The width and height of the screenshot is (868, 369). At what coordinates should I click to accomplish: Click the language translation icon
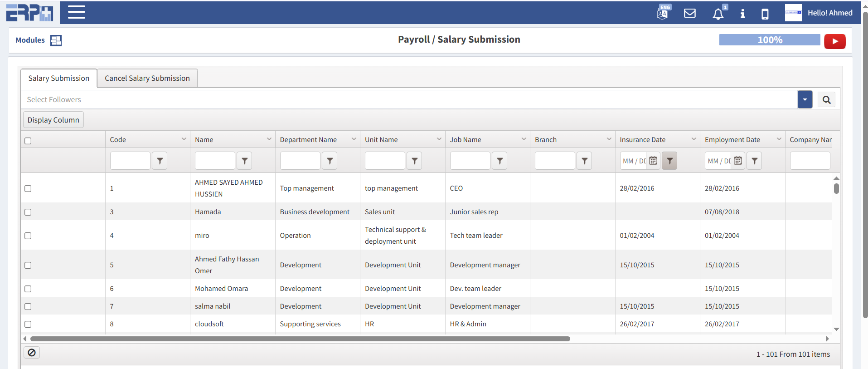point(663,13)
